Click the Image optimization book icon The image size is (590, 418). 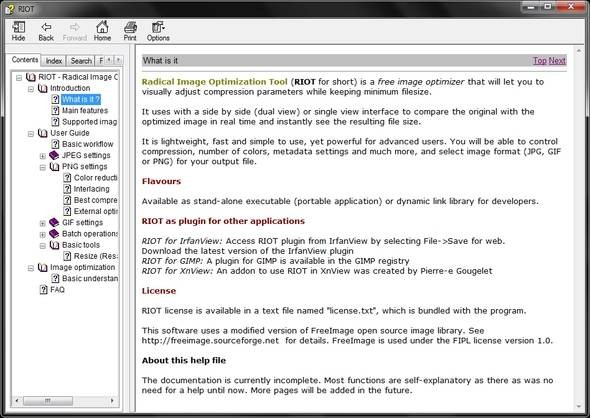click(x=43, y=268)
